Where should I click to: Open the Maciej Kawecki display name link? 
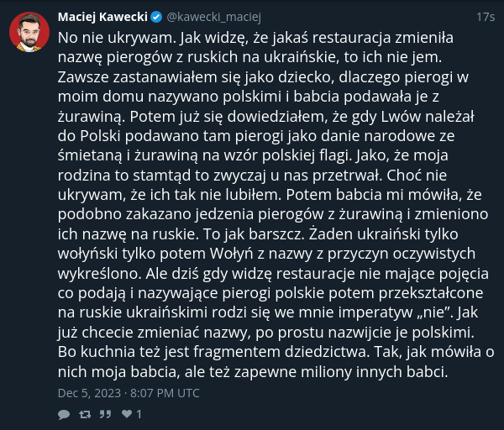coord(102,17)
